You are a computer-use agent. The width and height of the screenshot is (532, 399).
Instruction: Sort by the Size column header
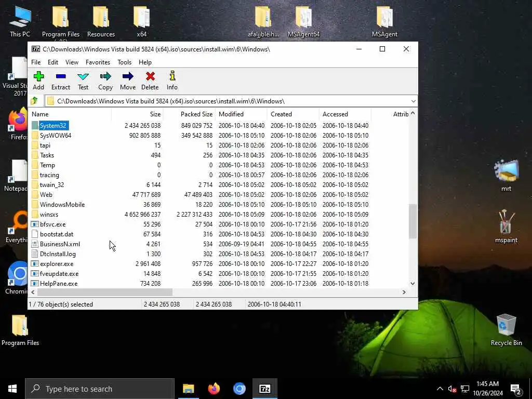[137, 114]
